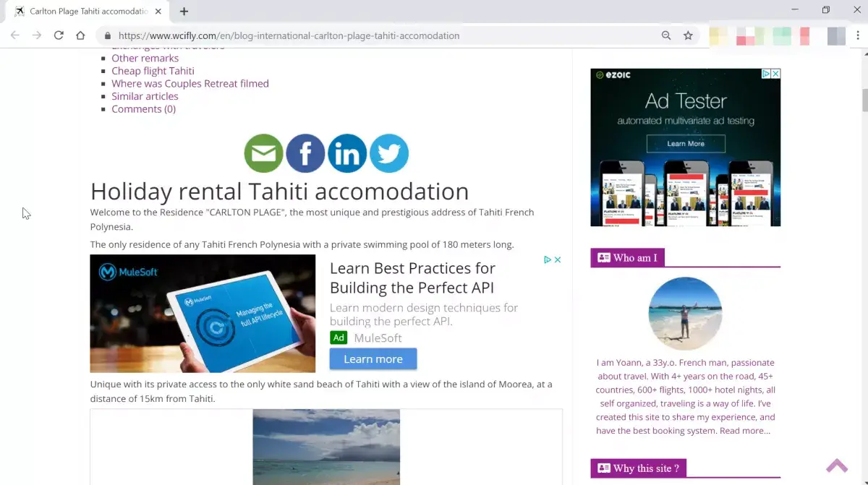Click the MuleSoft tablet ad image
The height and width of the screenshot is (485, 868).
[x=203, y=314]
